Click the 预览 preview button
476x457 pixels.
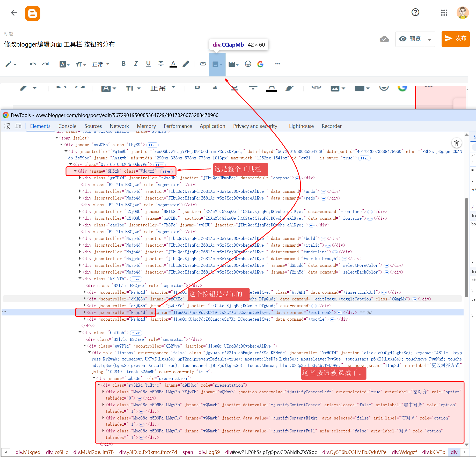410,39
